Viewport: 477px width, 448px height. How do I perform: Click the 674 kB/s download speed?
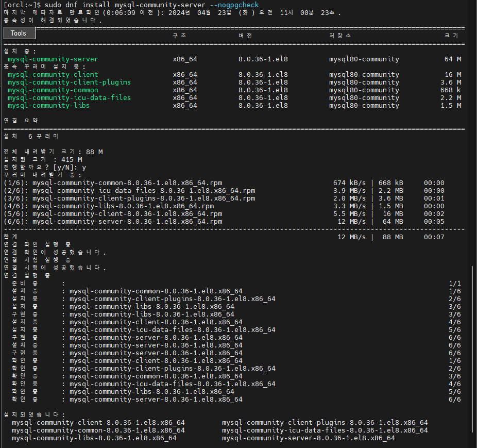click(349, 183)
